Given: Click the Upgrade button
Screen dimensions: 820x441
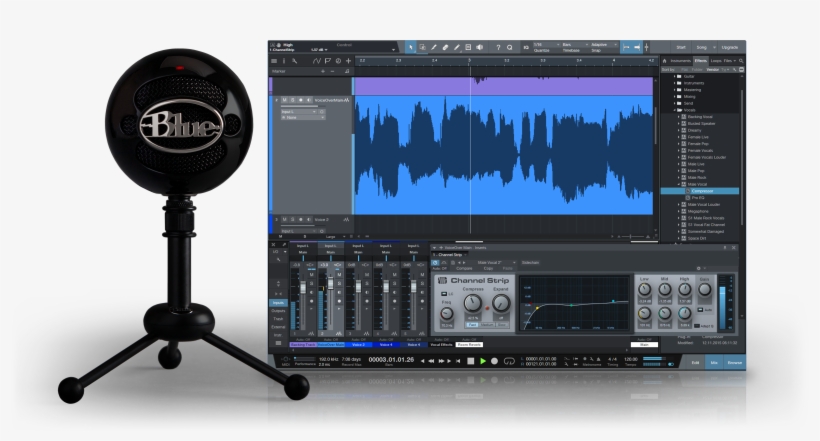Looking at the screenshot, I should [730, 47].
